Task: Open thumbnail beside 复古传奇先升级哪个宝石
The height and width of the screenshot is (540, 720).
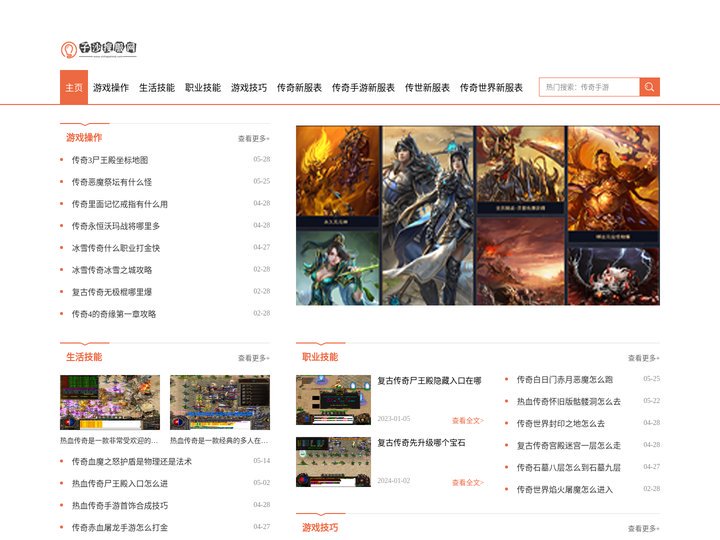Action: tap(333, 462)
